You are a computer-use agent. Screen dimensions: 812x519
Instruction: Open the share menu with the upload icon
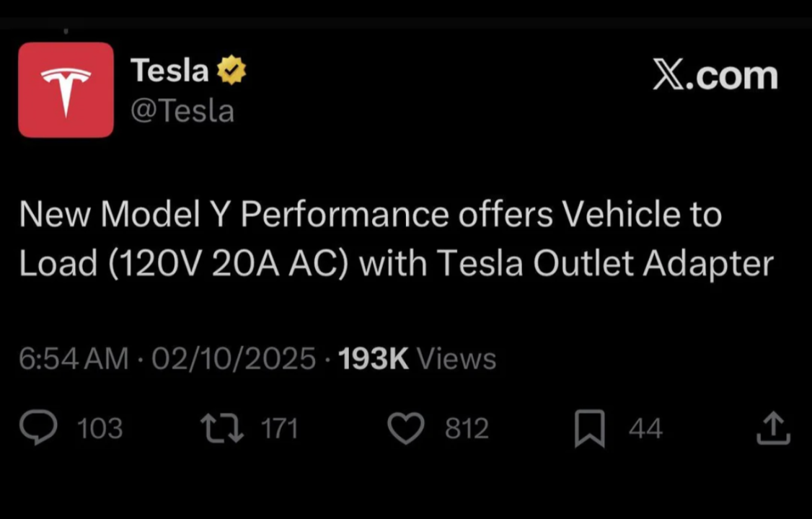[x=773, y=427]
